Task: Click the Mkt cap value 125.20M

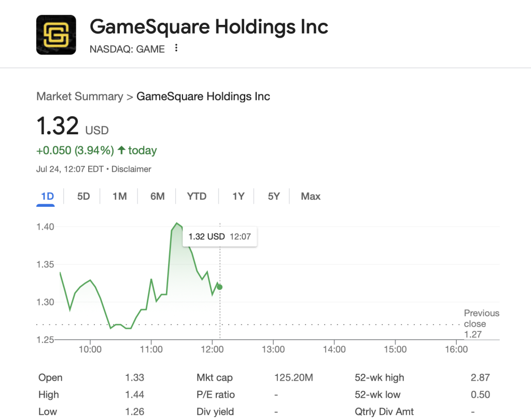Action: tap(294, 377)
